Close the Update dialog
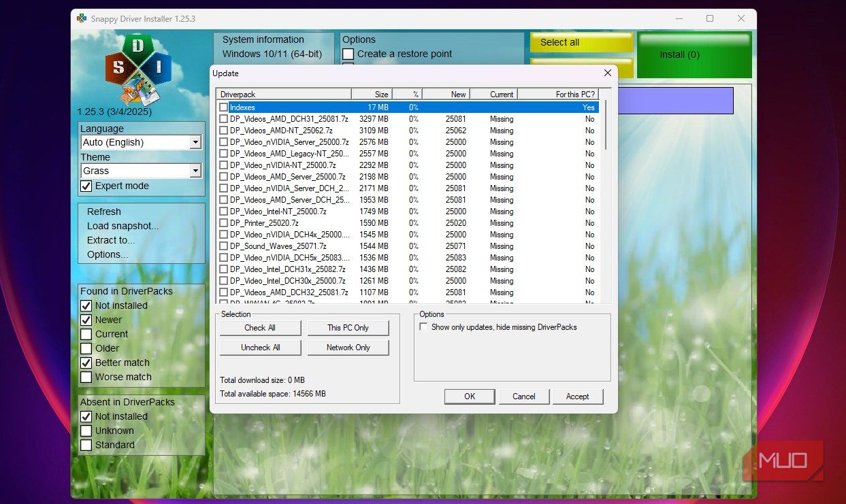 pos(608,73)
